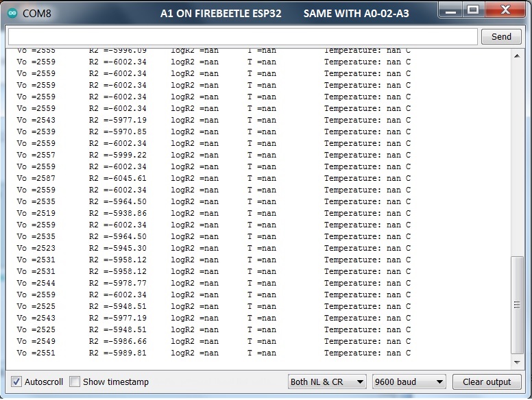Click the Vo =2557 reading
This screenshot has height=400, width=532.
[36, 155]
